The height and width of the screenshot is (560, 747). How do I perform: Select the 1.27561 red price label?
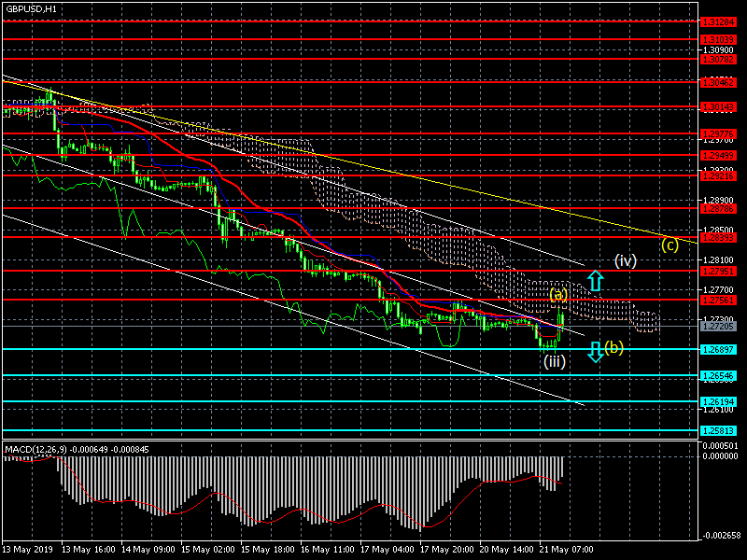click(718, 300)
